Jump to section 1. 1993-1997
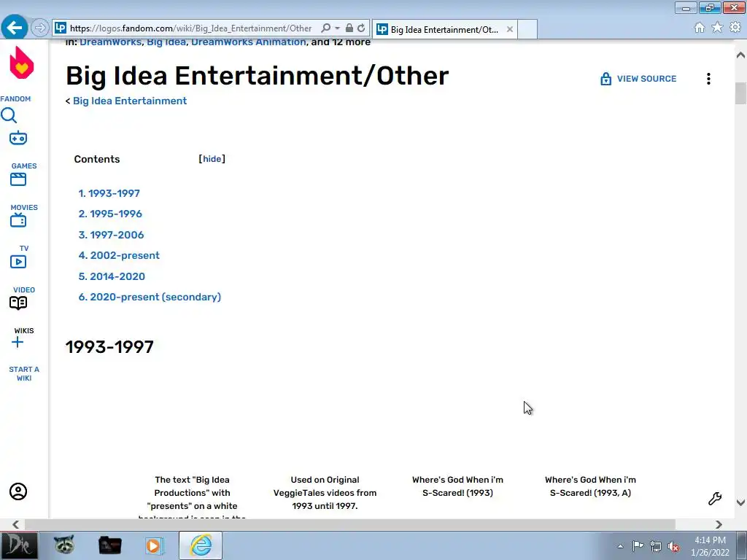This screenshot has width=747, height=560. coord(109,193)
